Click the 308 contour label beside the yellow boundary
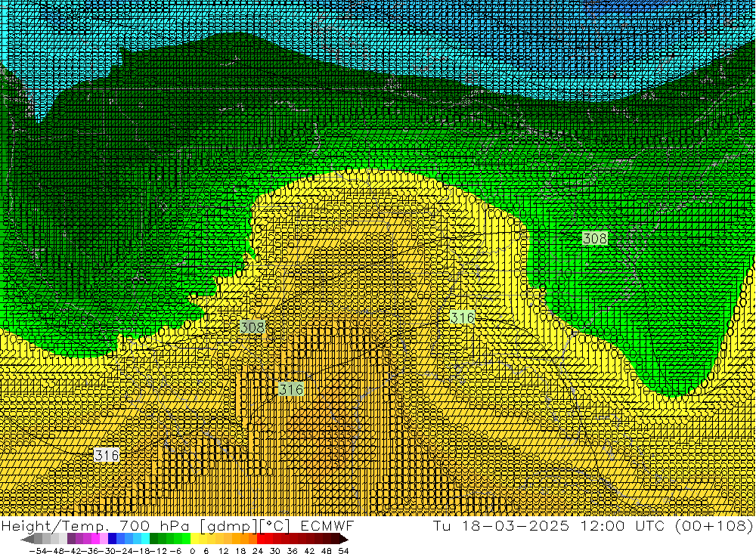756x554 pixels. (253, 327)
